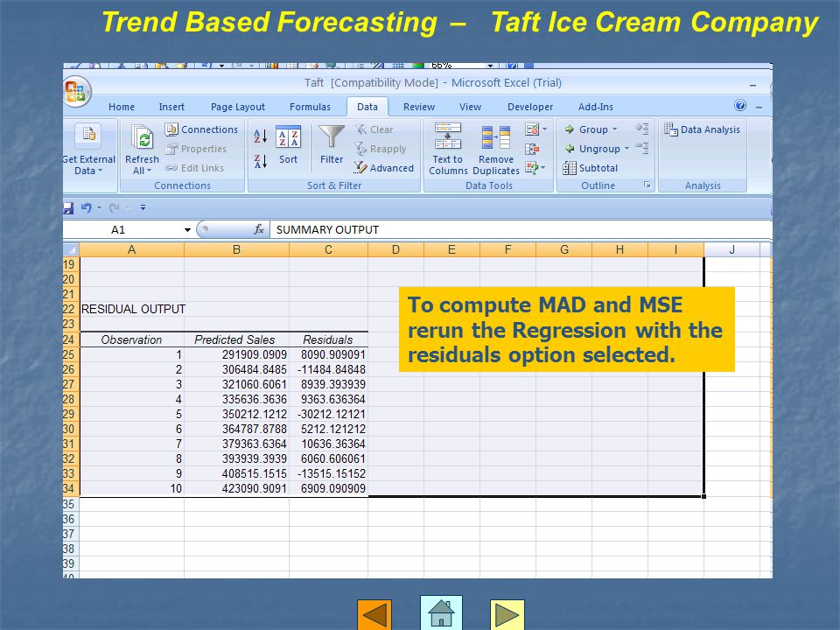Switch to the Insert tab
This screenshot has width=840, height=630.
171,107
